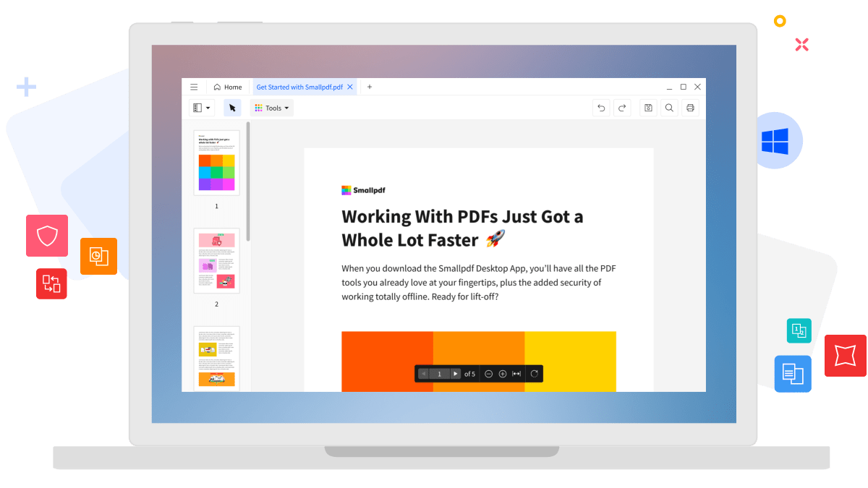Image resolution: width=868 pixels, height=488 pixels.
Task: Open the third page thumbnail
Action: click(216, 359)
